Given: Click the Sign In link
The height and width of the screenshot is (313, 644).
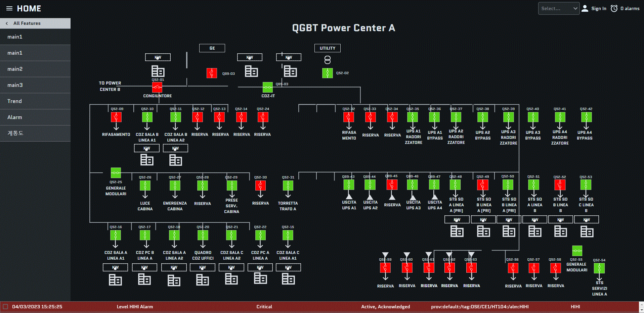Looking at the screenshot, I should coord(599,8).
